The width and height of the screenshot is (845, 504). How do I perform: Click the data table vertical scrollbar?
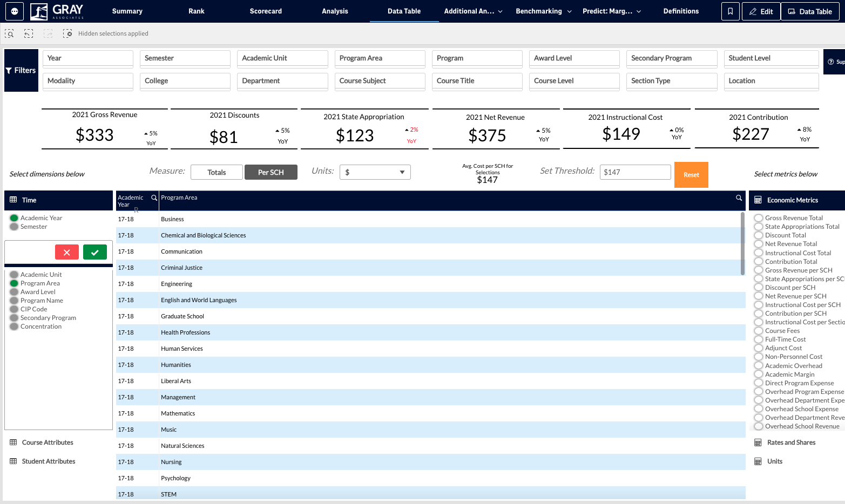[742, 243]
